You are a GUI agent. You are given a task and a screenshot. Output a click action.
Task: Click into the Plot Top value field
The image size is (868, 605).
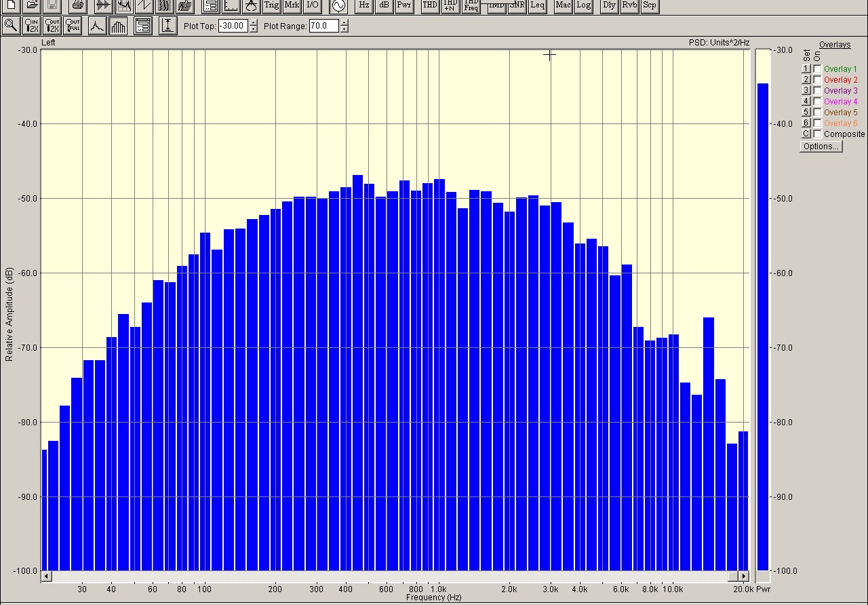tap(233, 26)
